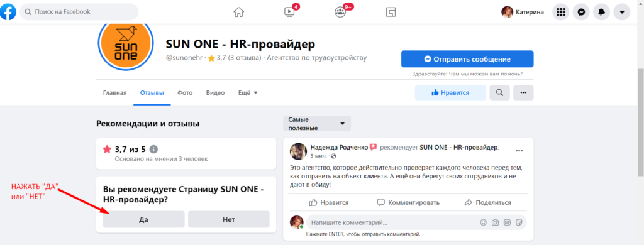Viewport: 644px width, 245px height.
Task: Switch to the Главная tab
Action: coord(114,93)
